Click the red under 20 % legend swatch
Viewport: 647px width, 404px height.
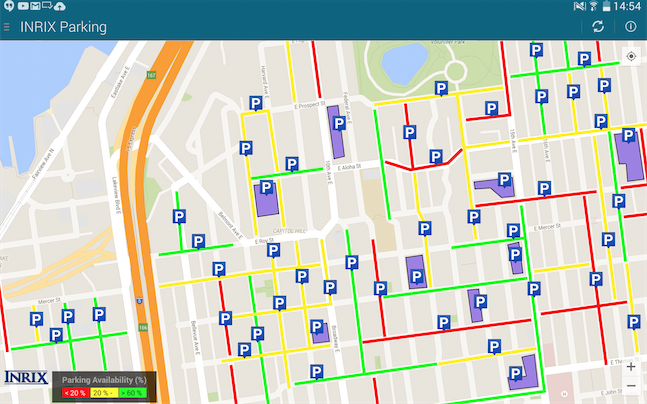click(76, 393)
